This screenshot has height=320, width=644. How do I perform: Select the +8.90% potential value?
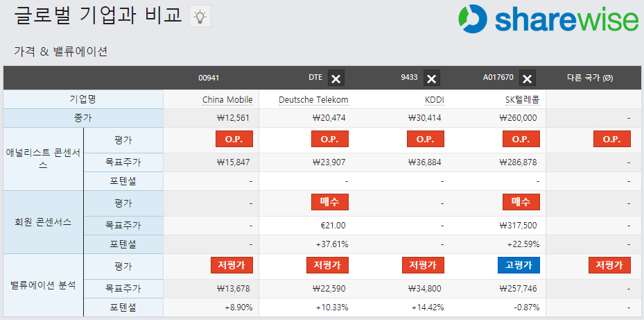238,308
